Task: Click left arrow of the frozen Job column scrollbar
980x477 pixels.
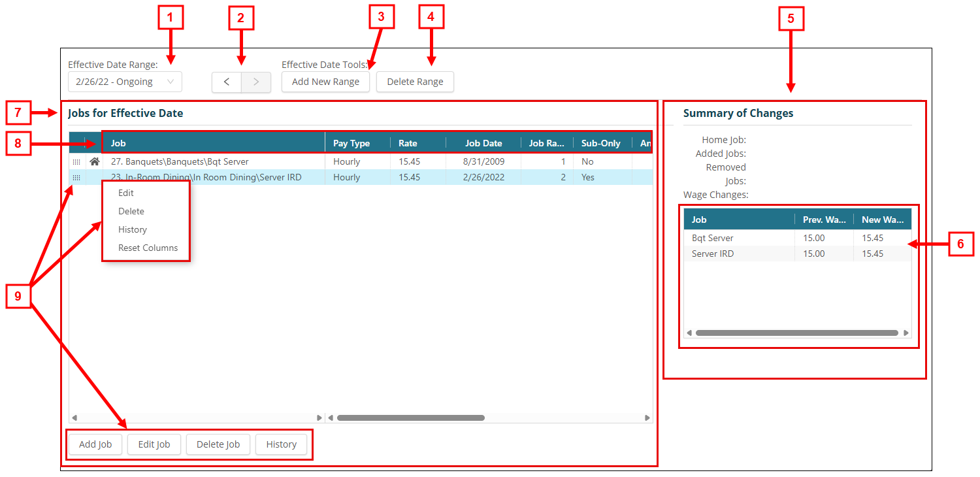Action: 74,418
